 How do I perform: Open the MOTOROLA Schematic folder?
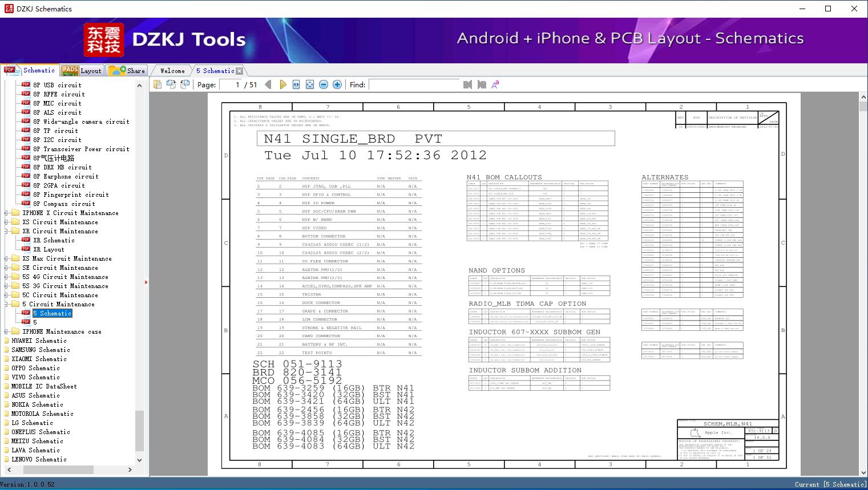(x=42, y=414)
